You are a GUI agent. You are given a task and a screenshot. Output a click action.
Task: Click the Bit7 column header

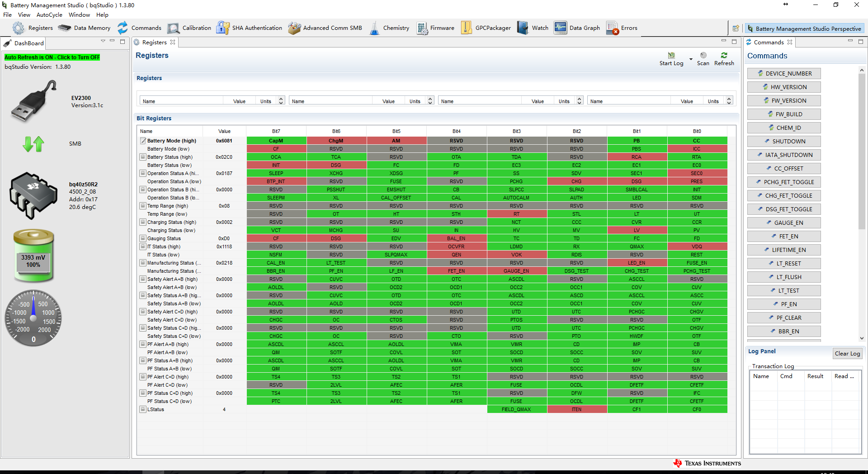pos(276,131)
